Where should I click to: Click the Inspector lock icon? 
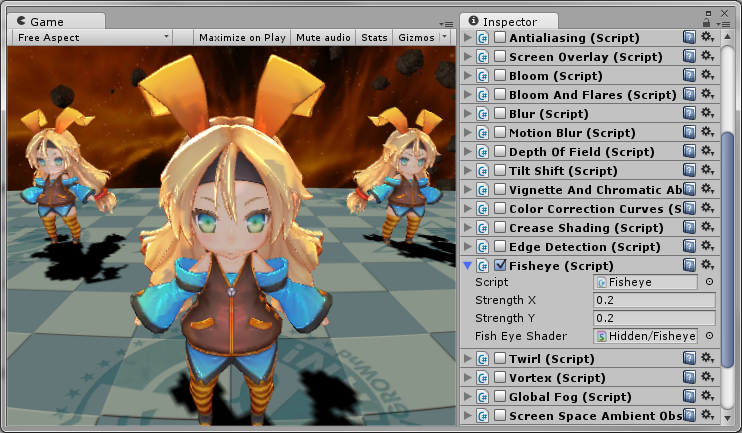[x=707, y=22]
